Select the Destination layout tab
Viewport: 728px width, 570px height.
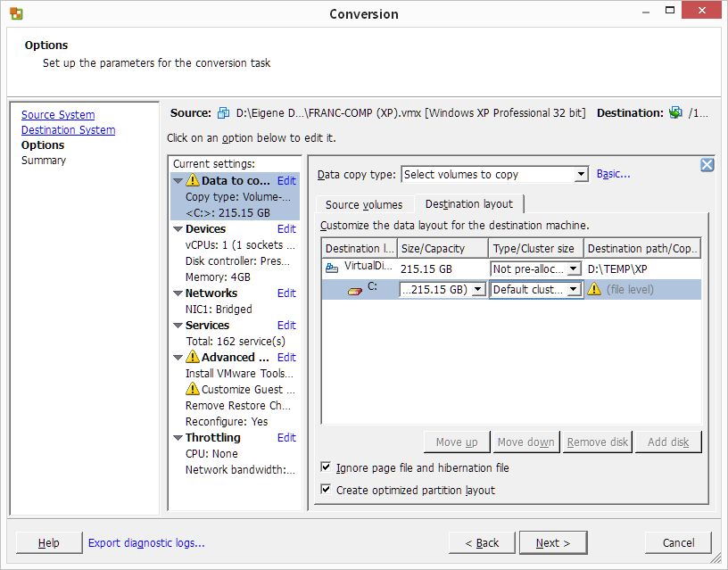[x=468, y=204]
